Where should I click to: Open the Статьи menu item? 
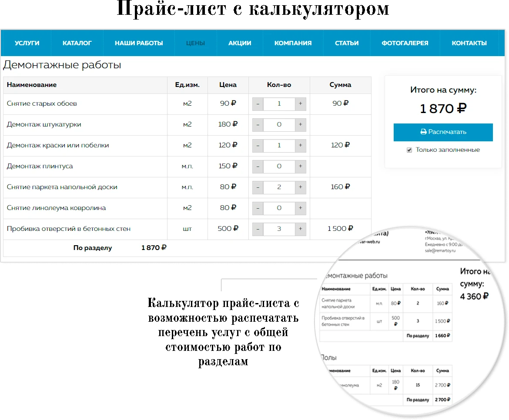347,43
